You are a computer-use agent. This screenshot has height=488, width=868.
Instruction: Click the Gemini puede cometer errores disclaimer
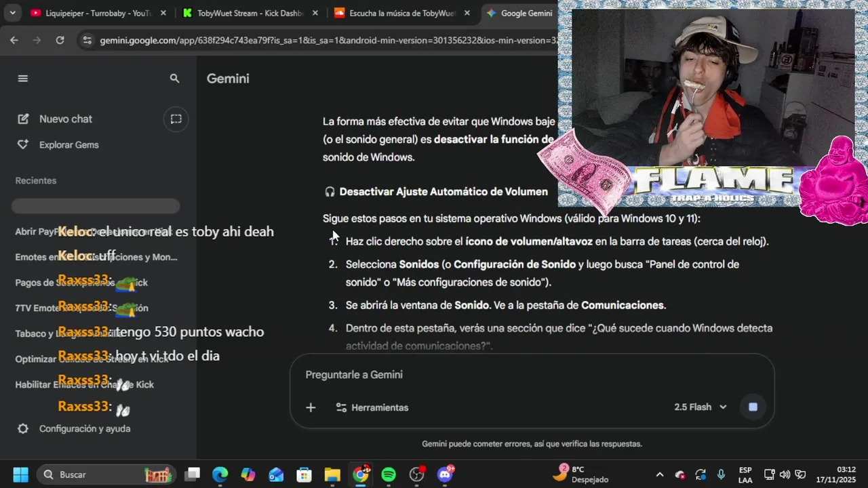click(532, 444)
